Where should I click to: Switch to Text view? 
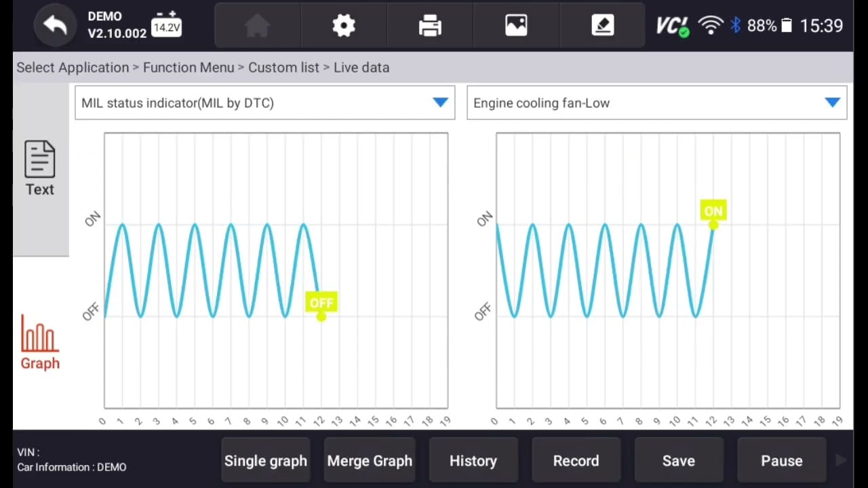click(40, 169)
